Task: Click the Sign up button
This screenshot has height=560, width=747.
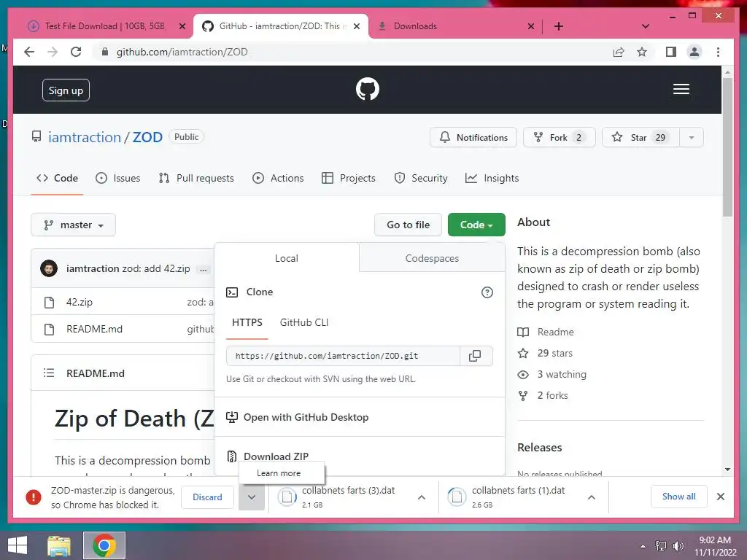Action: coord(66,90)
